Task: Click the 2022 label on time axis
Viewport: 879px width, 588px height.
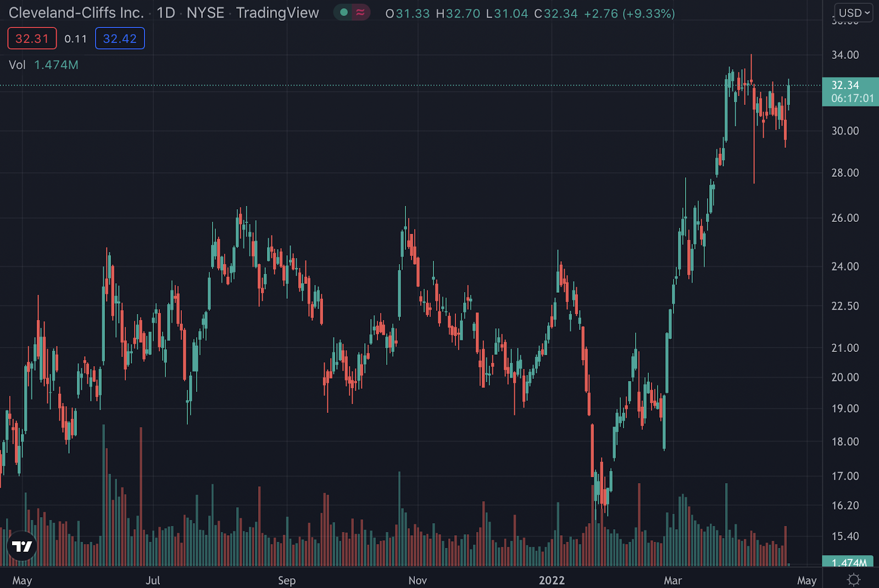Action: tap(552, 580)
